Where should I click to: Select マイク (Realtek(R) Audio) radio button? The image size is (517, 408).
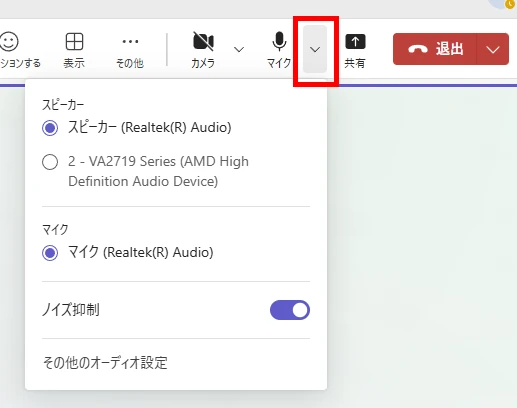50,253
